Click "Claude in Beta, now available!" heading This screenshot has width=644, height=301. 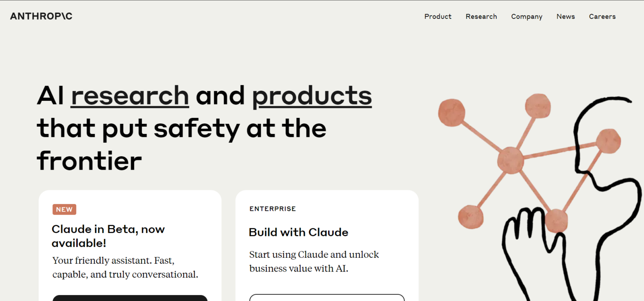click(x=108, y=236)
